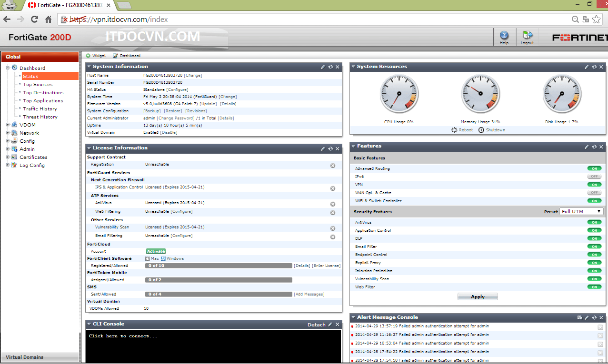
Task: Refresh the License Information widget
Action: pyautogui.click(x=330, y=148)
